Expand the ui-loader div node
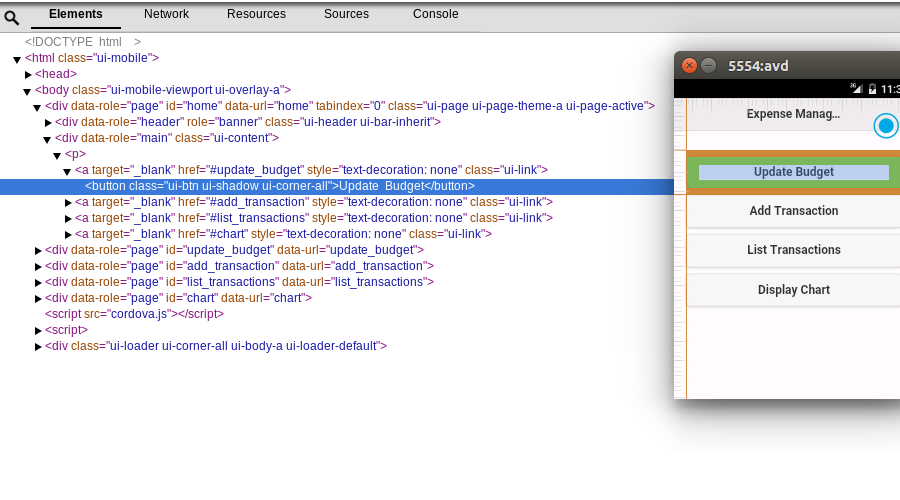The image size is (900, 500). pos(38,346)
